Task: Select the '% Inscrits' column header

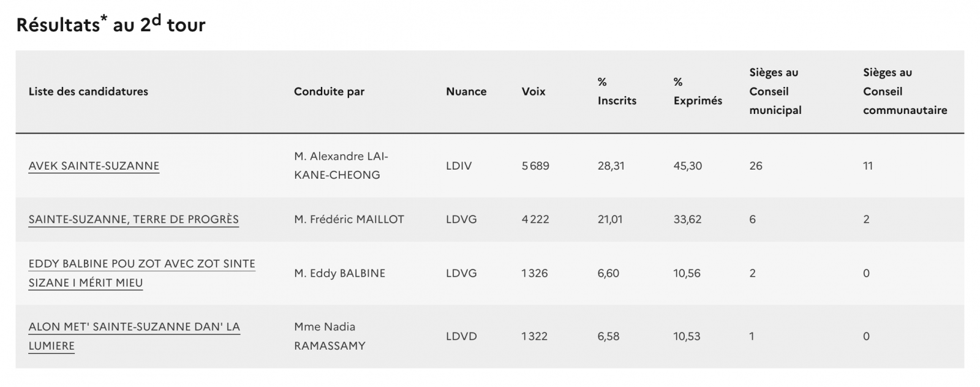Action: (616, 91)
